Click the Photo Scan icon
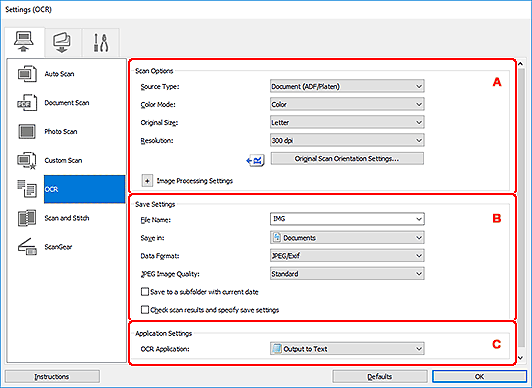 [27, 132]
